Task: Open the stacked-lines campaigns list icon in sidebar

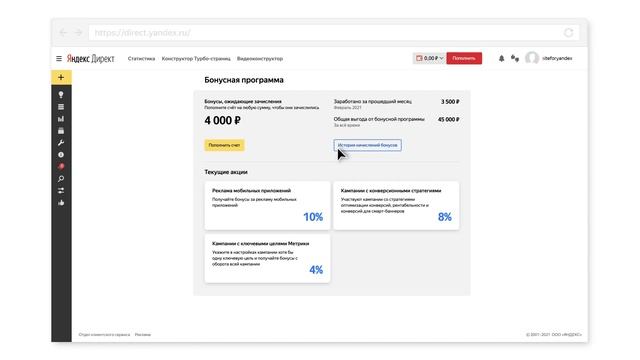Action: (x=61, y=107)
